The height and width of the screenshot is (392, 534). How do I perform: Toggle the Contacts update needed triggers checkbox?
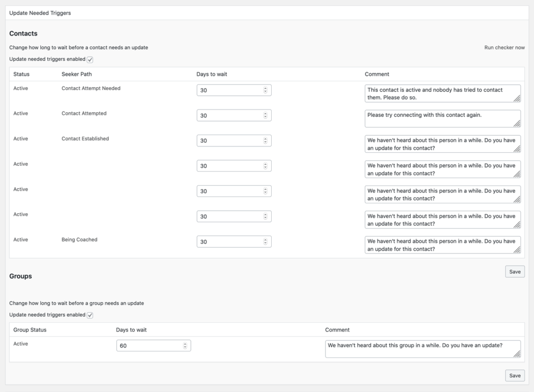(90, 59)
